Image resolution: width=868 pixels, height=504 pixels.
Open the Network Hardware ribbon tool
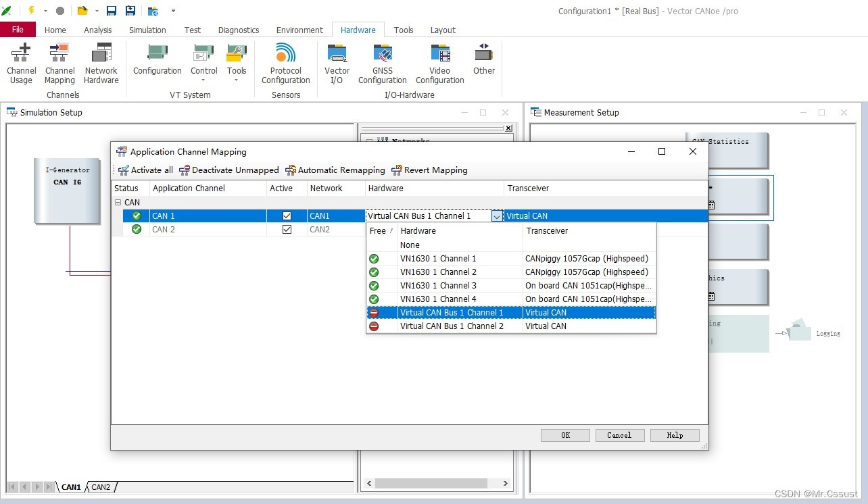point(101,64)
